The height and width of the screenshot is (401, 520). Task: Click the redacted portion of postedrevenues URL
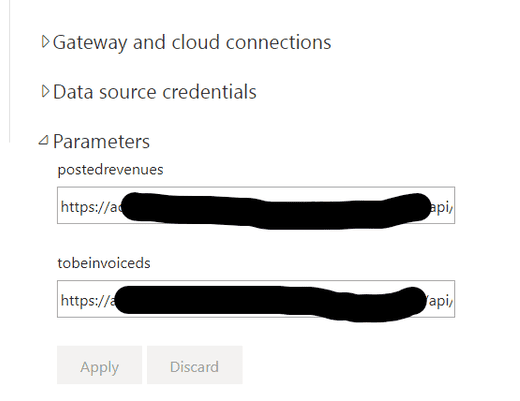[x=275, y=211]
